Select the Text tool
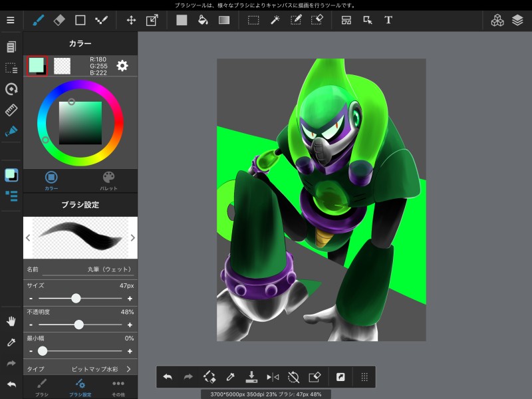 coord(388,20)
